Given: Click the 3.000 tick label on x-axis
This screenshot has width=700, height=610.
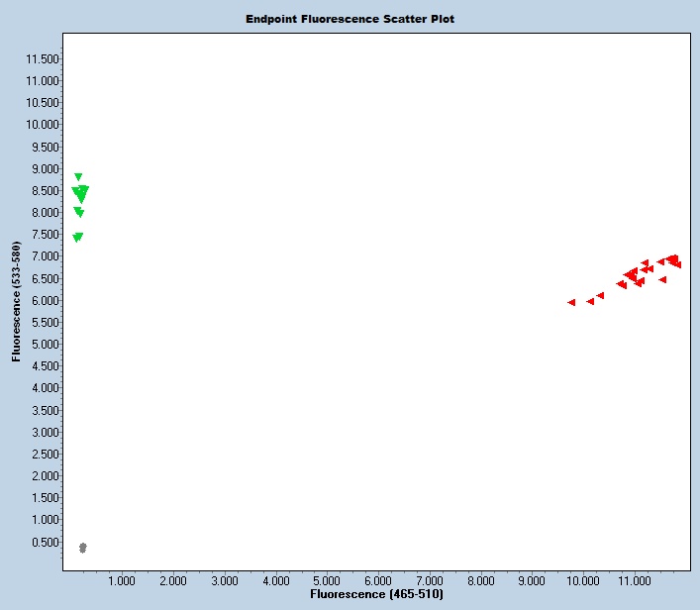Looking at the screenshot, I should (224, 580).
